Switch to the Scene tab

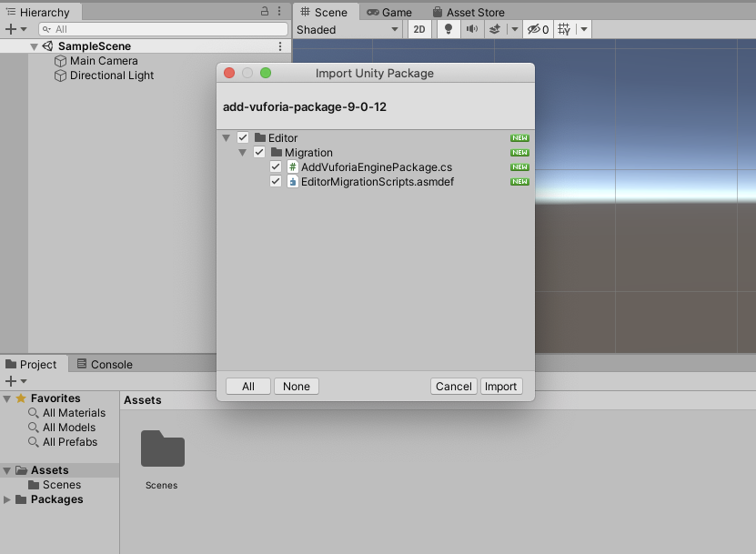tap(324, 12)
